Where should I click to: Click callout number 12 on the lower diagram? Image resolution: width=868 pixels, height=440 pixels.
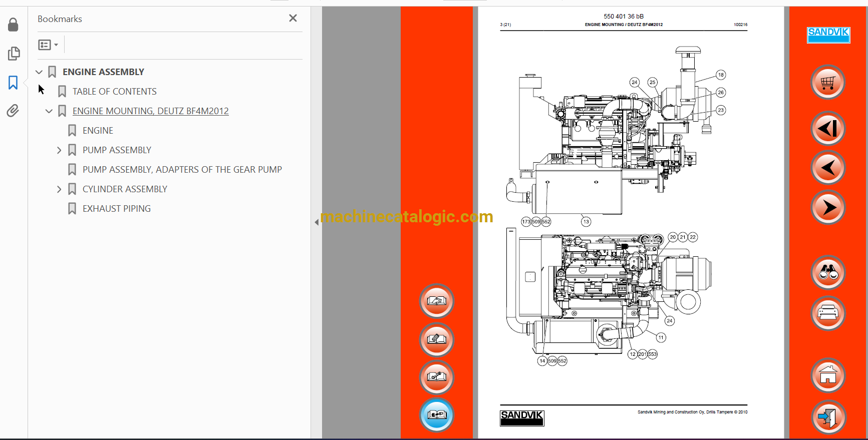[x=633, y=354]
